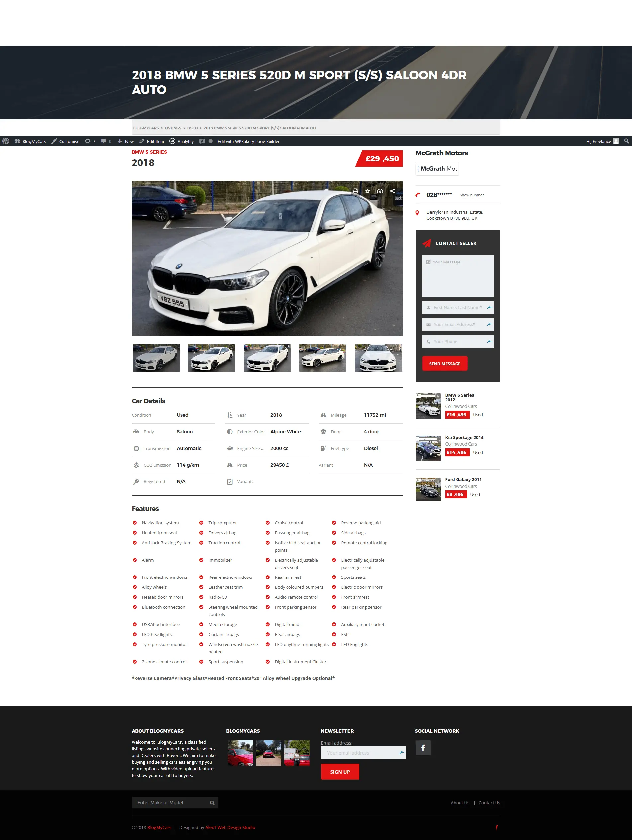Click the footer search magnifier icon
The image size is (632, 840).
pos(212,803)
